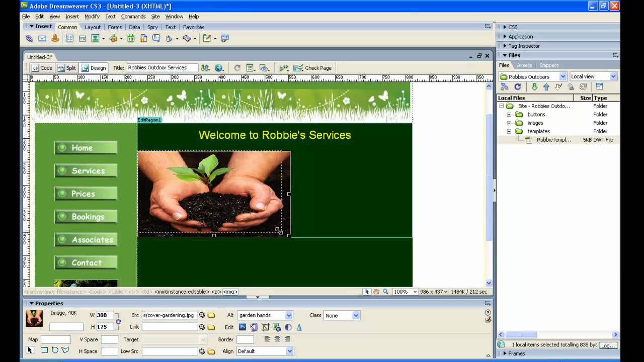Collapse the templates folder
This screenshot has width=644, height=362.
pos(509,131)
